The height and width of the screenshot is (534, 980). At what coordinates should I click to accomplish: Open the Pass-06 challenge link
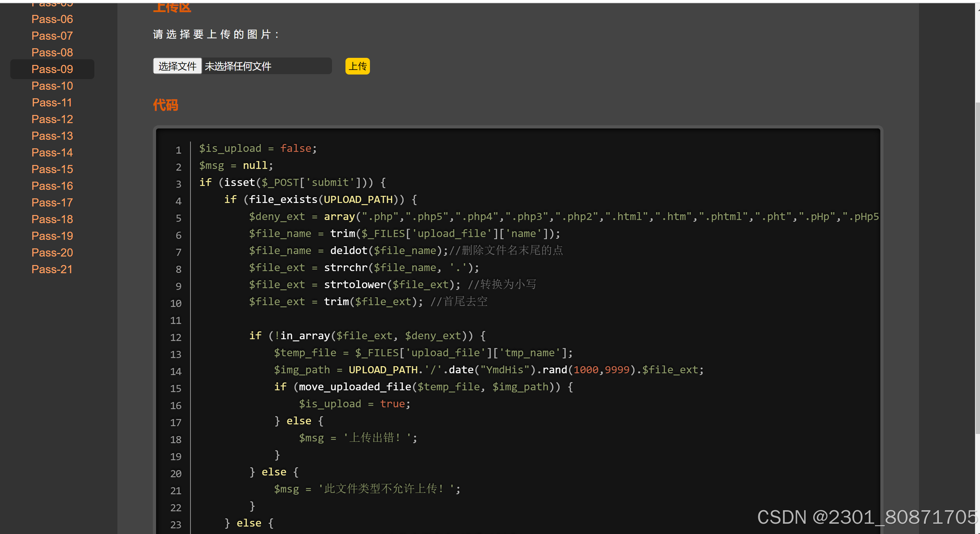point(52,19)
